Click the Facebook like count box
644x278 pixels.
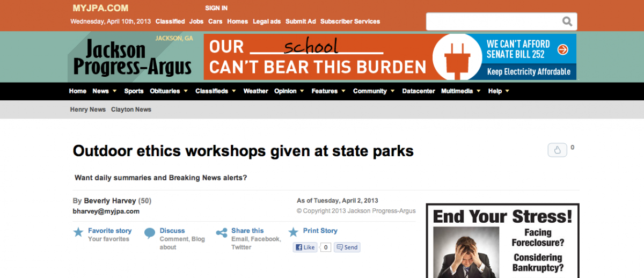(x=325, y=247)
